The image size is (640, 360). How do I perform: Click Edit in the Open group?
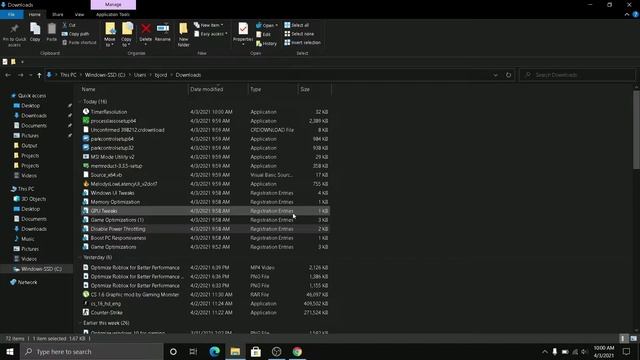(263, 34)
